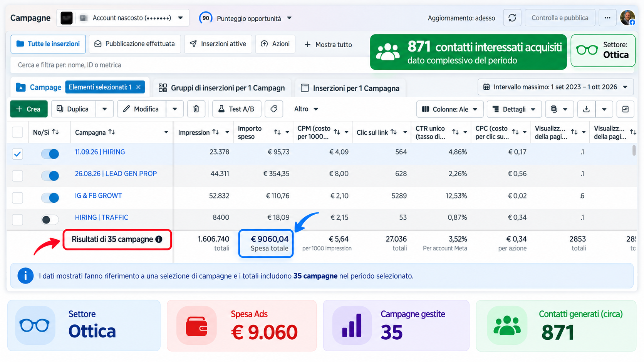
Task: Sort by CPC column arrows
Action: tap(515, 132)
